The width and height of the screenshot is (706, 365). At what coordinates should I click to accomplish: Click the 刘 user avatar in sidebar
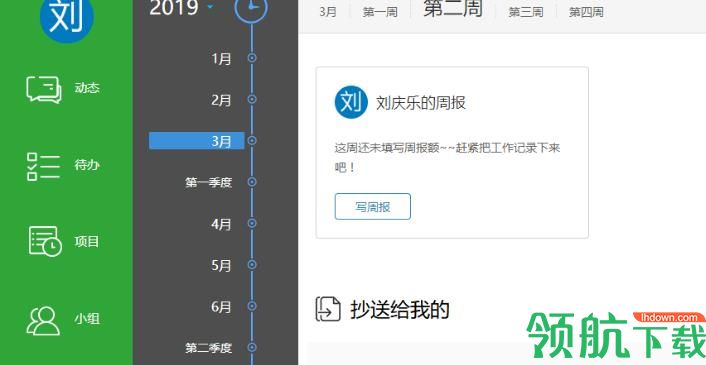66,18
